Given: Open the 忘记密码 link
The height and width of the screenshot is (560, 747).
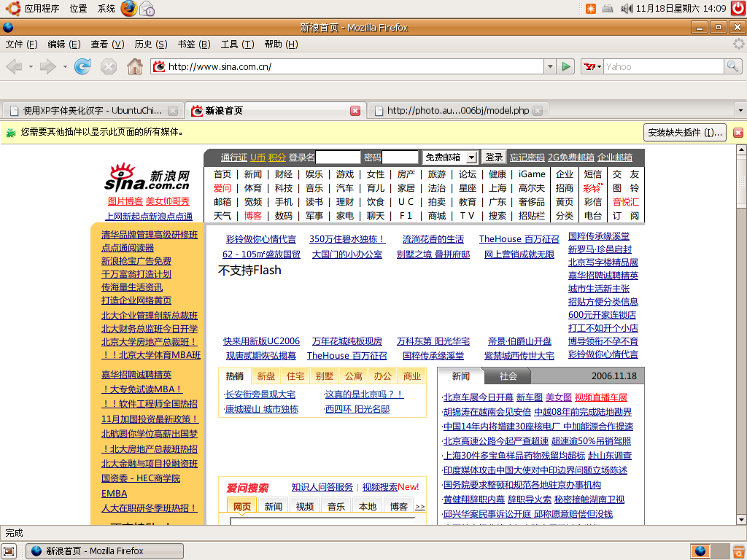Looking at the screenshot, I should (527, 157).
